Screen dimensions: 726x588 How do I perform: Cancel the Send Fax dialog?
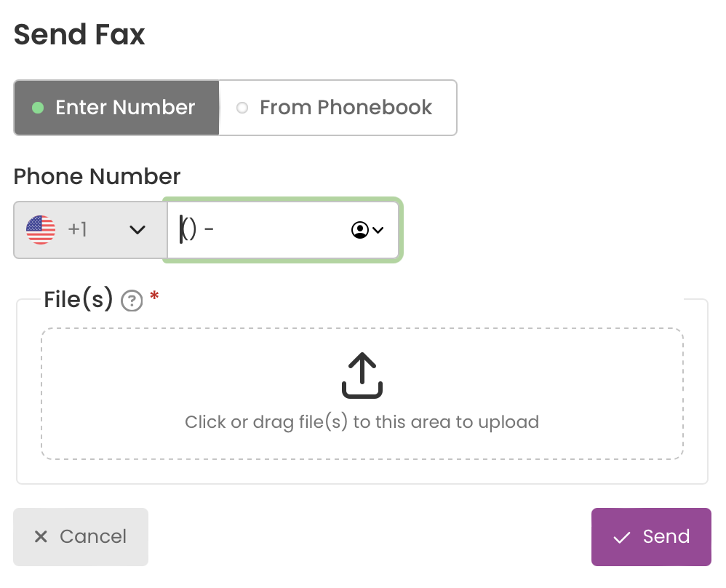[x=81, y=537]
